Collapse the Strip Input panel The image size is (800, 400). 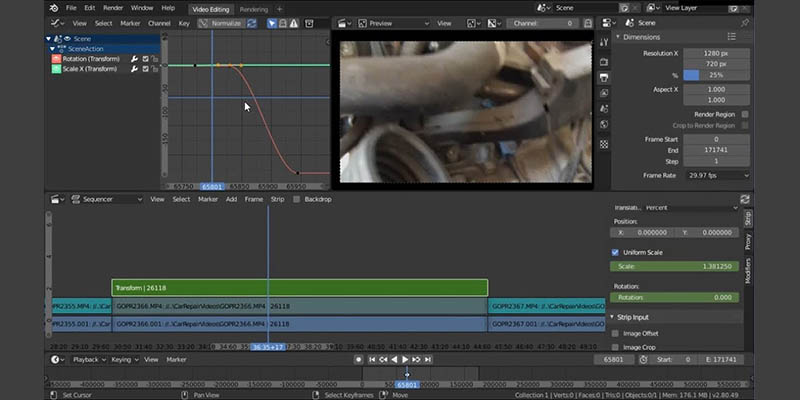(x=612, y=317)
